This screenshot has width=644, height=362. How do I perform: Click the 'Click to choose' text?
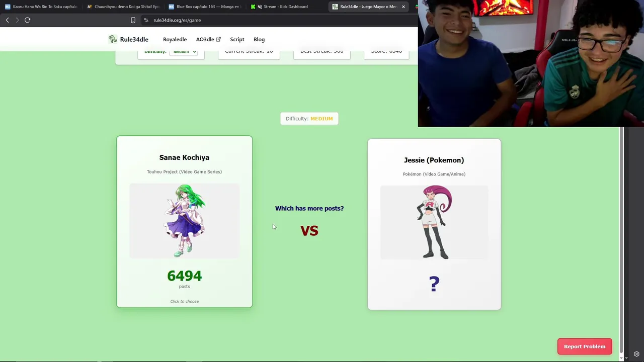(184, 301)
